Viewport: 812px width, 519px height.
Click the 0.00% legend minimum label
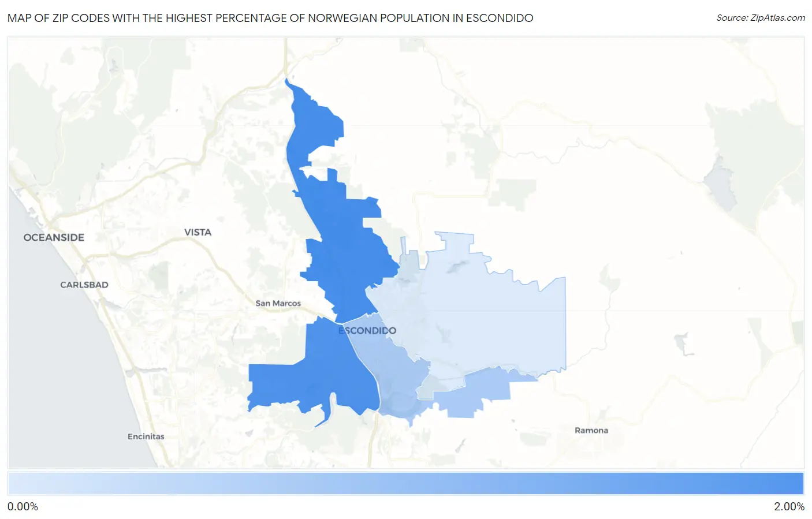point(23,506)
